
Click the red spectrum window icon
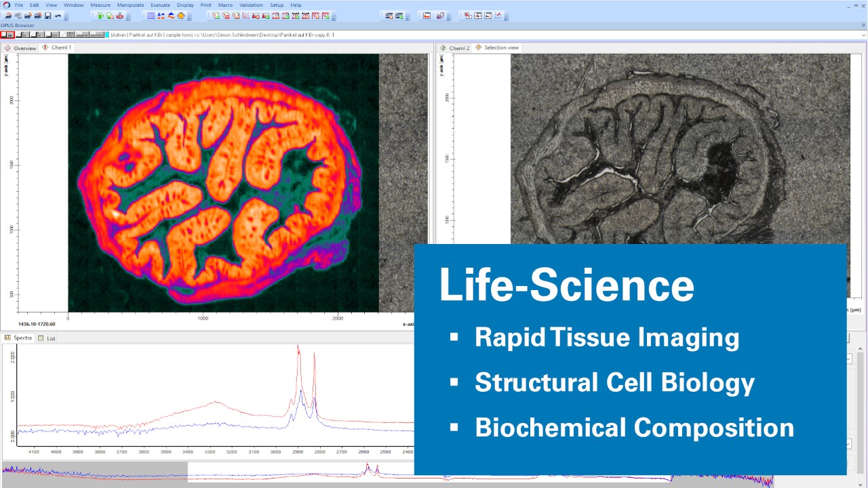coord(427,16)
